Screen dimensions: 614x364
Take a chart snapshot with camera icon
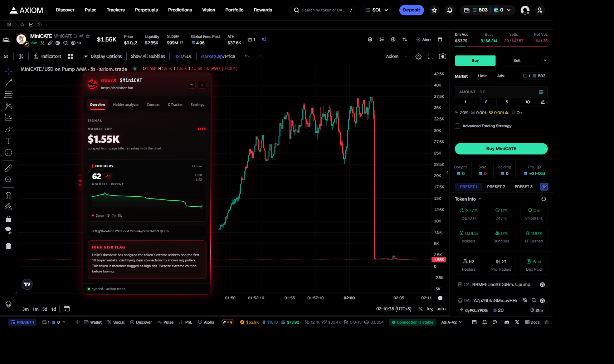[443, 56]
